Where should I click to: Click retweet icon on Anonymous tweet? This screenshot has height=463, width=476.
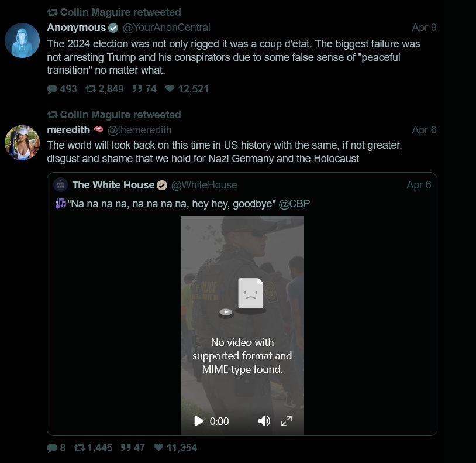pos(91,89)
